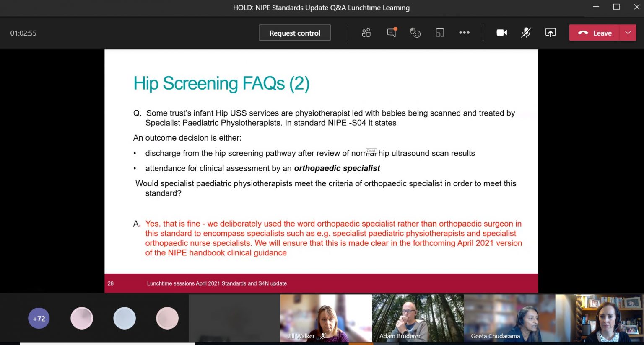Expand the Leave button options

(628, 33)
